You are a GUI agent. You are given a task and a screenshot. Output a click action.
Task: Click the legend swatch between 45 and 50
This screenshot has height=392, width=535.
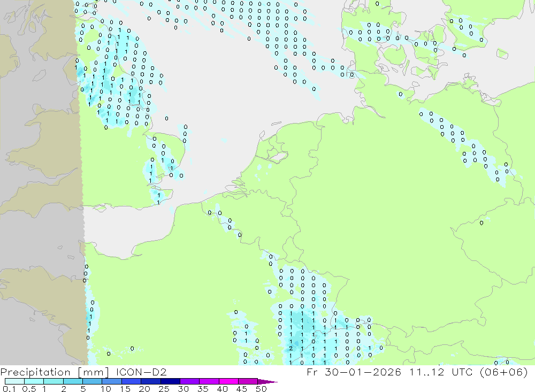[248, 381]
